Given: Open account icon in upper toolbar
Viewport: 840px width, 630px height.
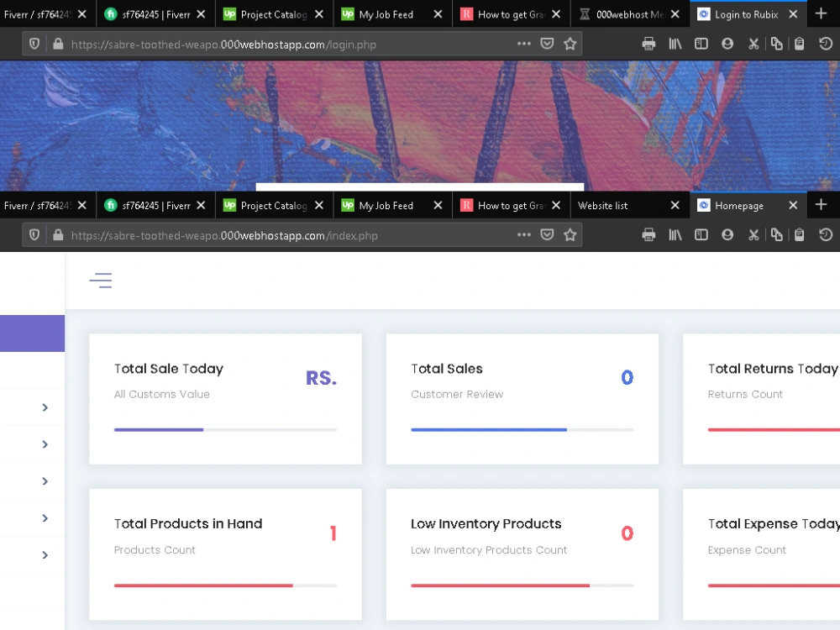Looking at the screenshot, I should click(727, 44).
